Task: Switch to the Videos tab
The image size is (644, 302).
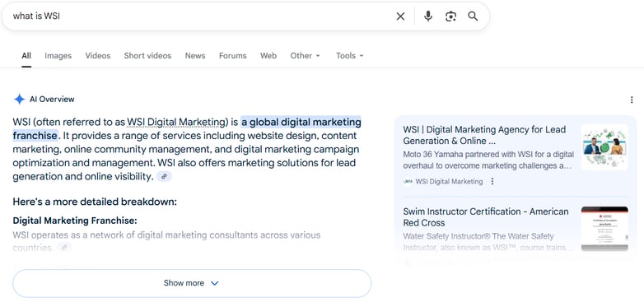Action: click(x=98, y=55)
